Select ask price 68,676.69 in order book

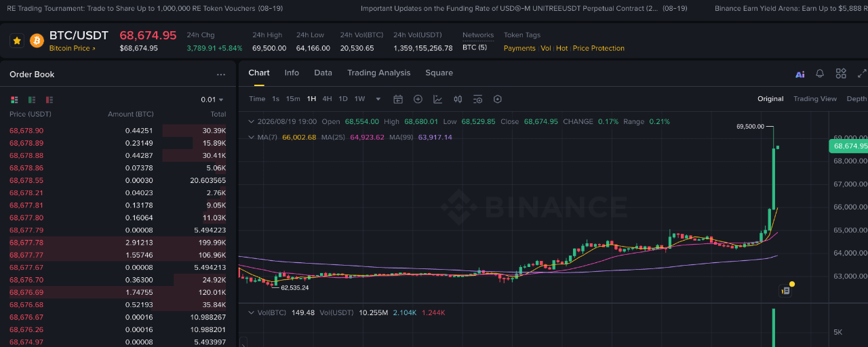[x=26, y=292]
